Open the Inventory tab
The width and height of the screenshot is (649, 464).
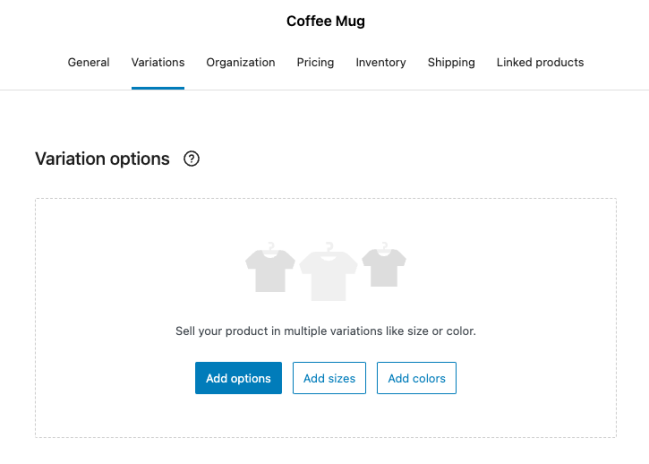click(x=380, y=62)
